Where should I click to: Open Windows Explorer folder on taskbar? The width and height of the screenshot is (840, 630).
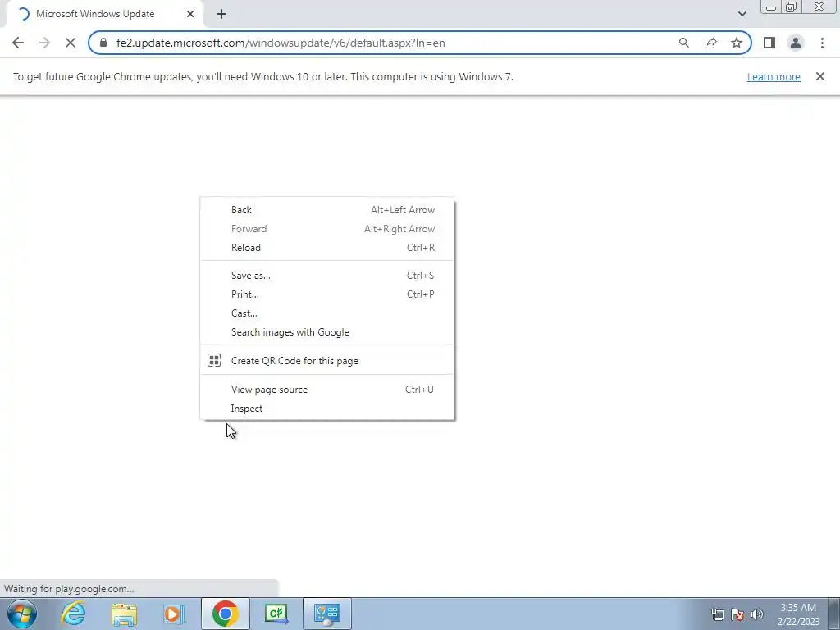(124, 614)
